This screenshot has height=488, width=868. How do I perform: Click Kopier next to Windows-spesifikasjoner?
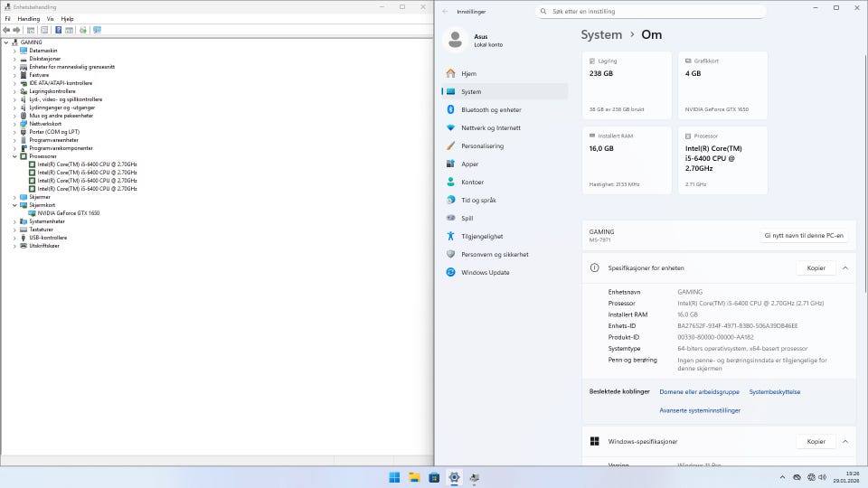click(816, 442)
